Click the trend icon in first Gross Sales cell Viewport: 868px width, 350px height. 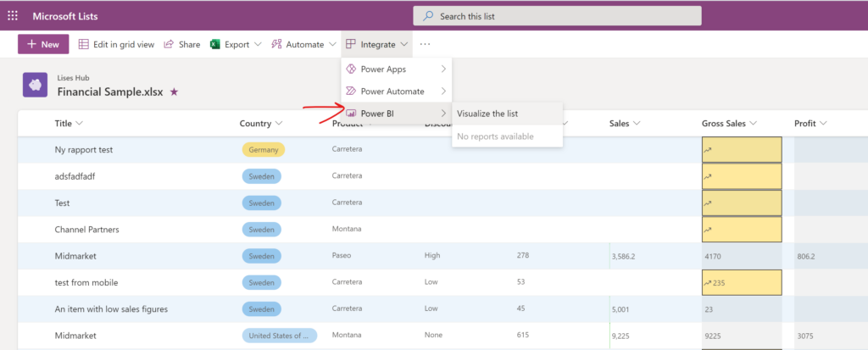click(x=708, y=151)
